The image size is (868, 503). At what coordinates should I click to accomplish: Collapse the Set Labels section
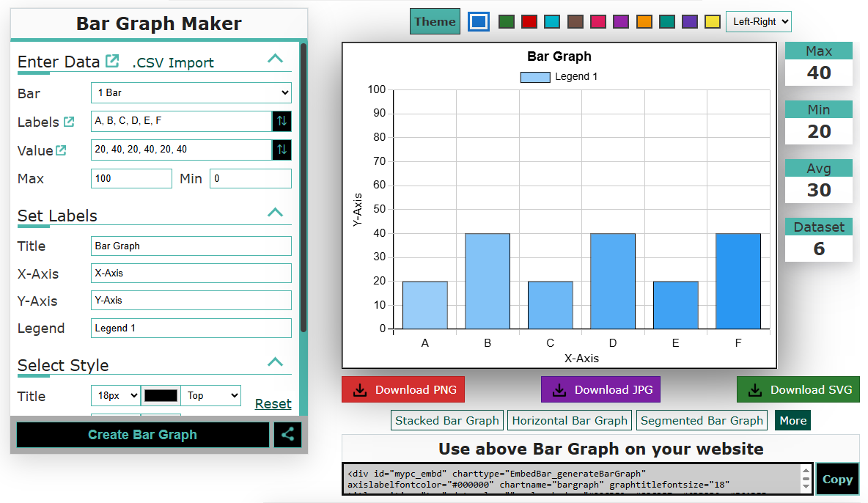tap(275, 213)
